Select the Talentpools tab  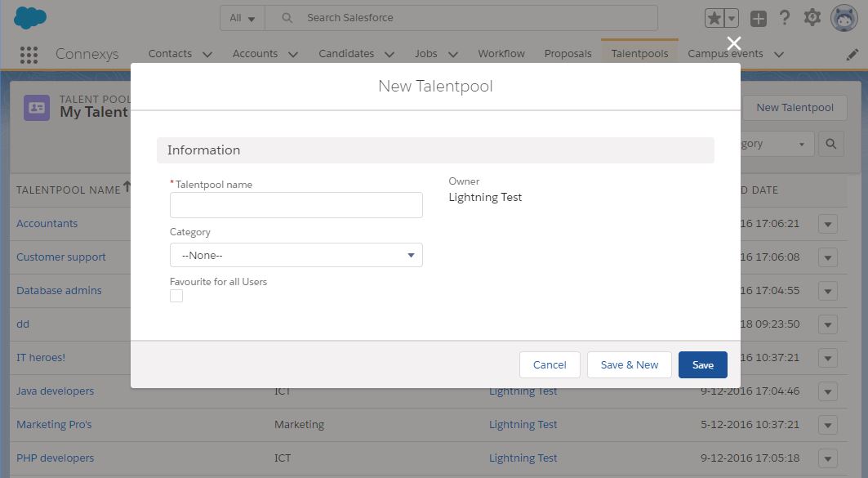[640, 54]
